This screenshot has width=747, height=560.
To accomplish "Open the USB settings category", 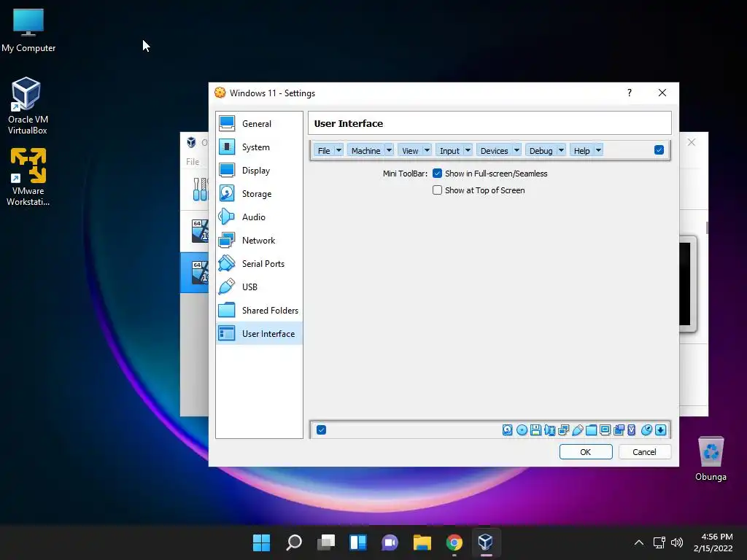I will pos(259,287).
